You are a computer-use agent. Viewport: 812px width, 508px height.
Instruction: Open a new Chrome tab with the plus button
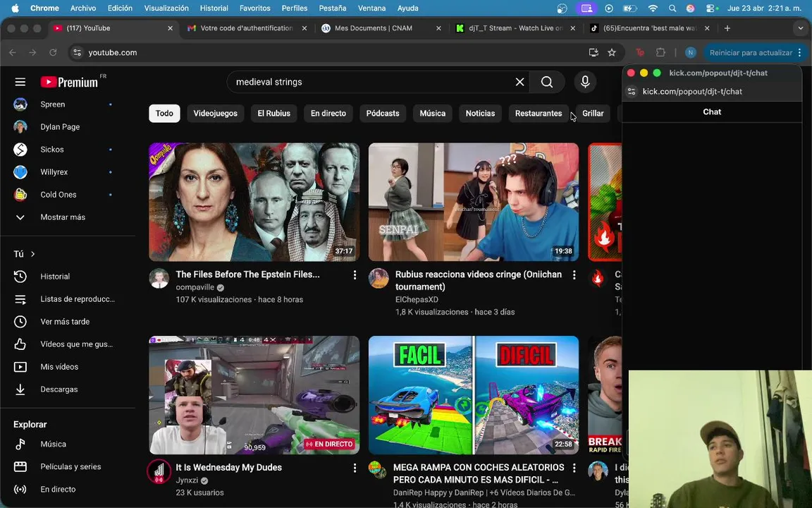727,28
